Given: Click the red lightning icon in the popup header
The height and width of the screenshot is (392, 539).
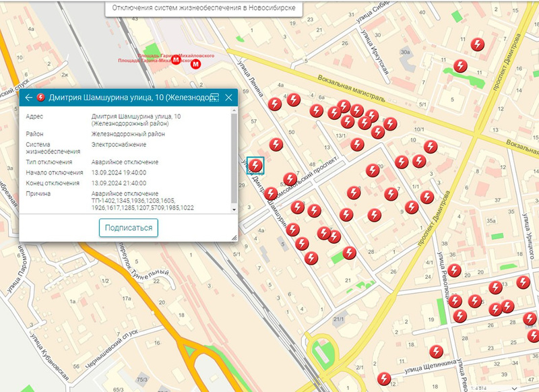Looking at the screenshot, I should click(40, 98).
